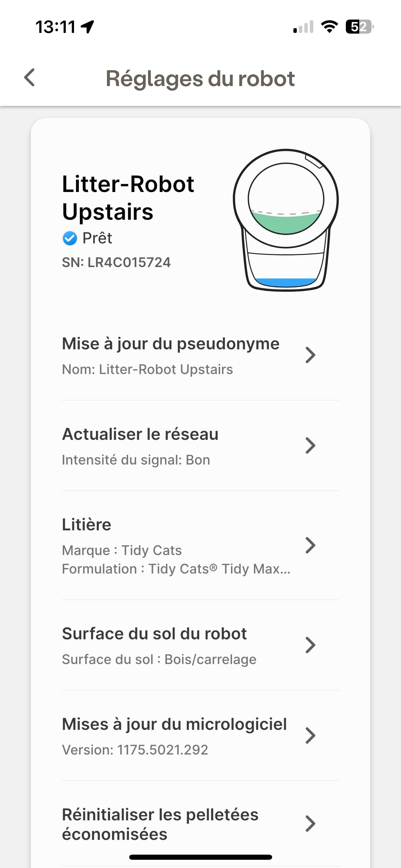Tap the blue Prêt checkmark badge
401x868 pixels.
click(70, 238)
